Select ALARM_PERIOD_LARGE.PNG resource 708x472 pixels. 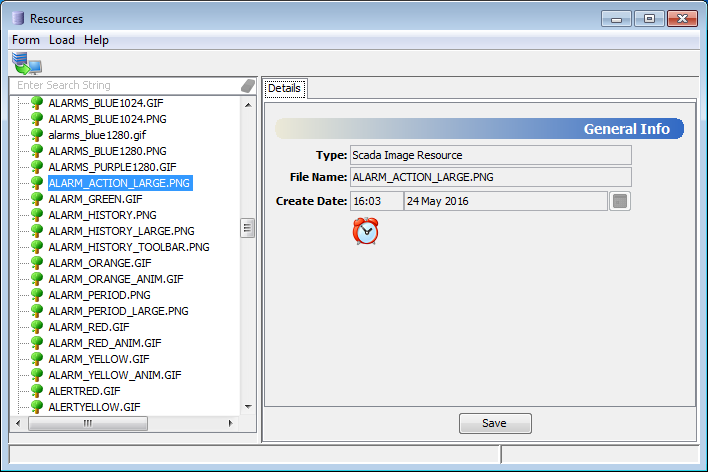coord(118,311)
